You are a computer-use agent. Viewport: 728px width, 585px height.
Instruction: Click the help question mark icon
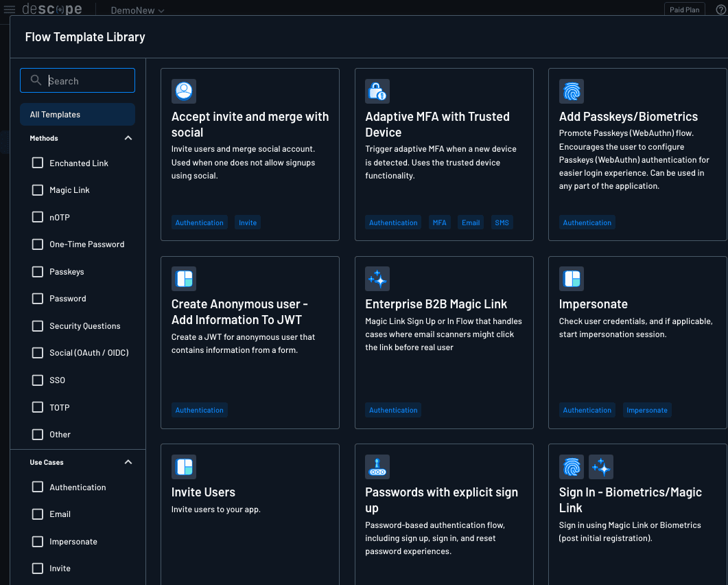[x=720, y=9]
